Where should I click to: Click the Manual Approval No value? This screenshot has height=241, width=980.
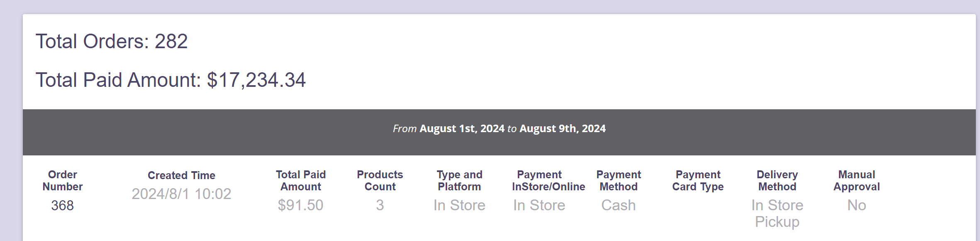pos(857,205)
